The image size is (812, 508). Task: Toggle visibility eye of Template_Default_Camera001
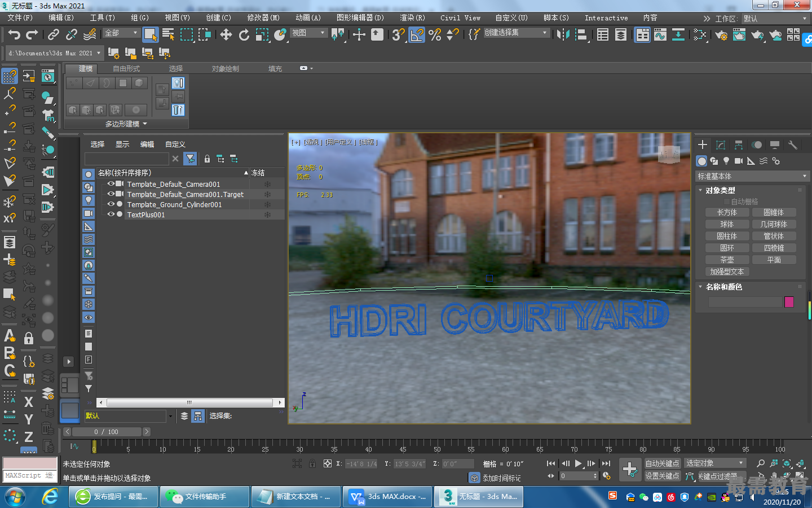pos(111,184)
